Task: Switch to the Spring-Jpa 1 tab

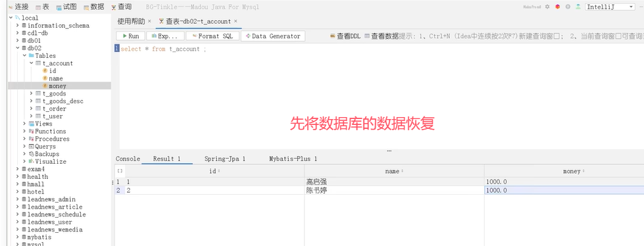Action: (225, 159)
